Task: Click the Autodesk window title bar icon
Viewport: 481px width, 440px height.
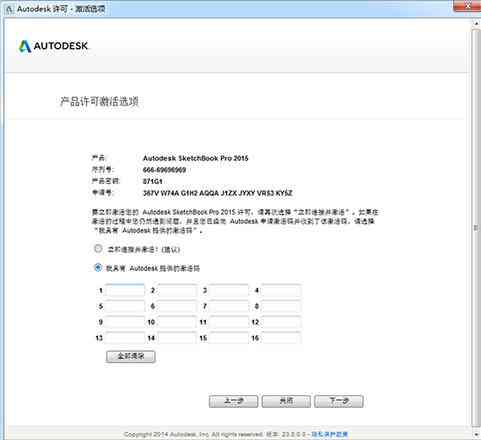Action: tap(9, 9)
